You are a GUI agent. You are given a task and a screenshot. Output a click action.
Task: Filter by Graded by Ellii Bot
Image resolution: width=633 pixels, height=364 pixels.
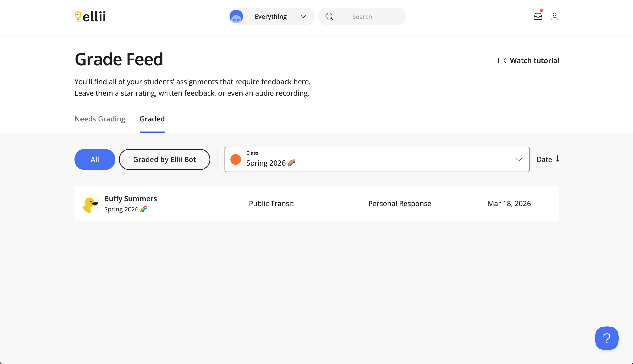(x=164, y=160)
